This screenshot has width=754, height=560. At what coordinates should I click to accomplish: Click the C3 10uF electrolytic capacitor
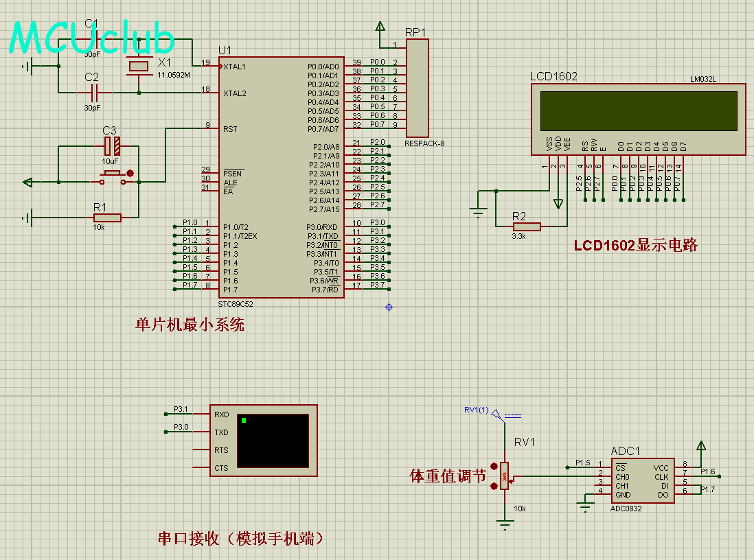(x=113, y=145)
